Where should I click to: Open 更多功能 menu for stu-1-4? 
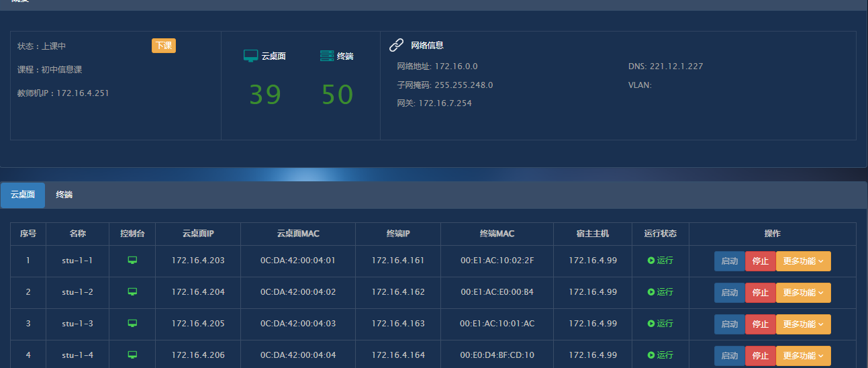click(803, 355)
